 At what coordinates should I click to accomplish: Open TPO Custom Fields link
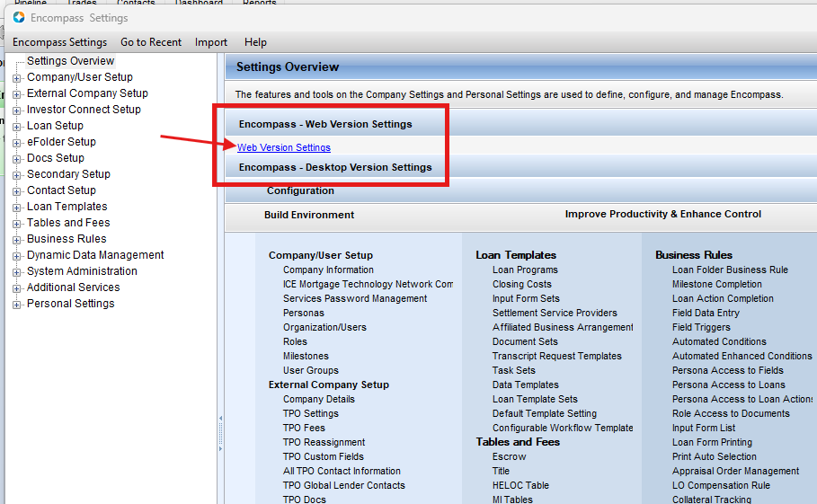323,456
